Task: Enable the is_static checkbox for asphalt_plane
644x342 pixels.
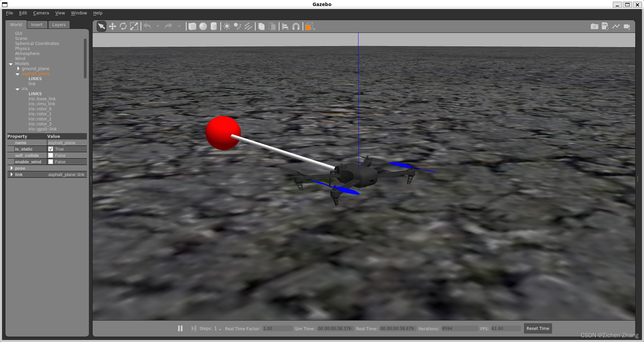Action: (50, 149)
